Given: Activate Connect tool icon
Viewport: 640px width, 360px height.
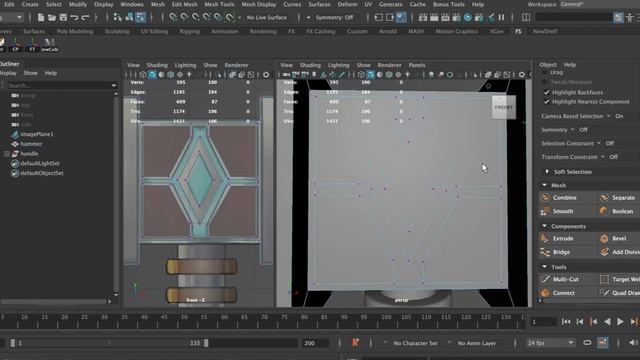Looking at the screenshot, I should (546, 293).
